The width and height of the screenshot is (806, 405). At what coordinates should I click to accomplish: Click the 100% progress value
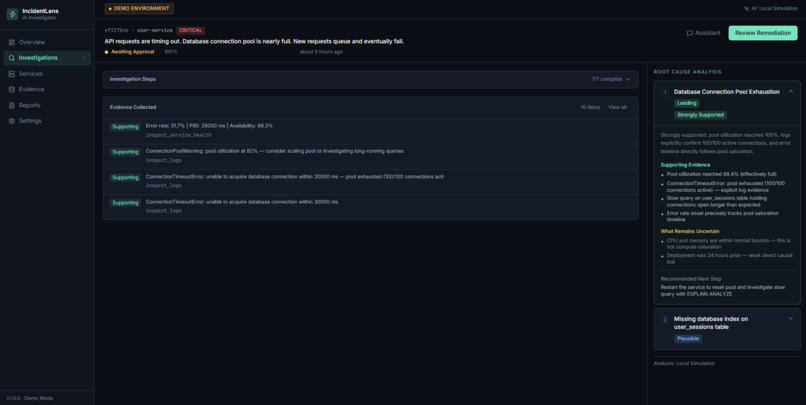click(171, 52)
